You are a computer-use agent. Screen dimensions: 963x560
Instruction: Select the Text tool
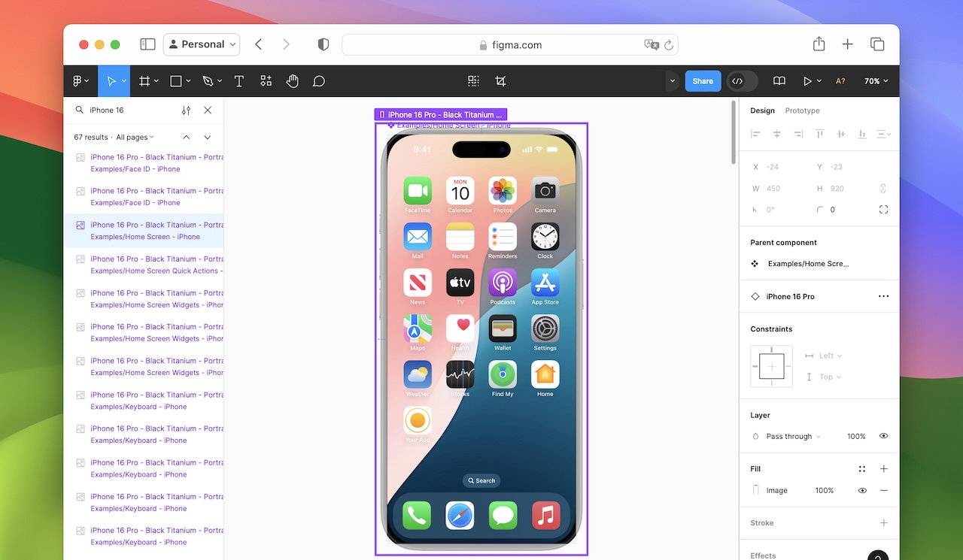[x=239, y=81]
